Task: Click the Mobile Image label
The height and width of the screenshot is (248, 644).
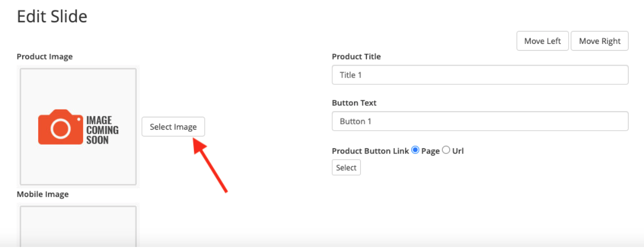Action: tap(42, 194)
